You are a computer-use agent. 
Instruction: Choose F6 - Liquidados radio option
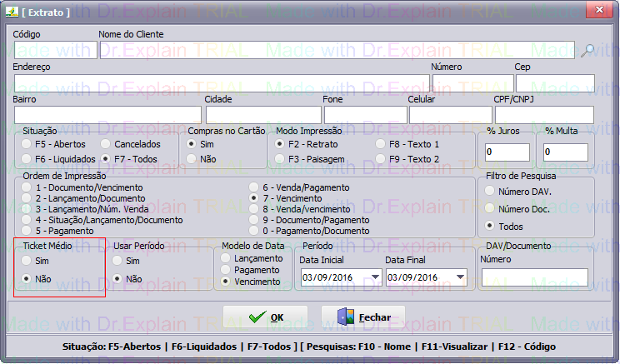tap(28, 158)
